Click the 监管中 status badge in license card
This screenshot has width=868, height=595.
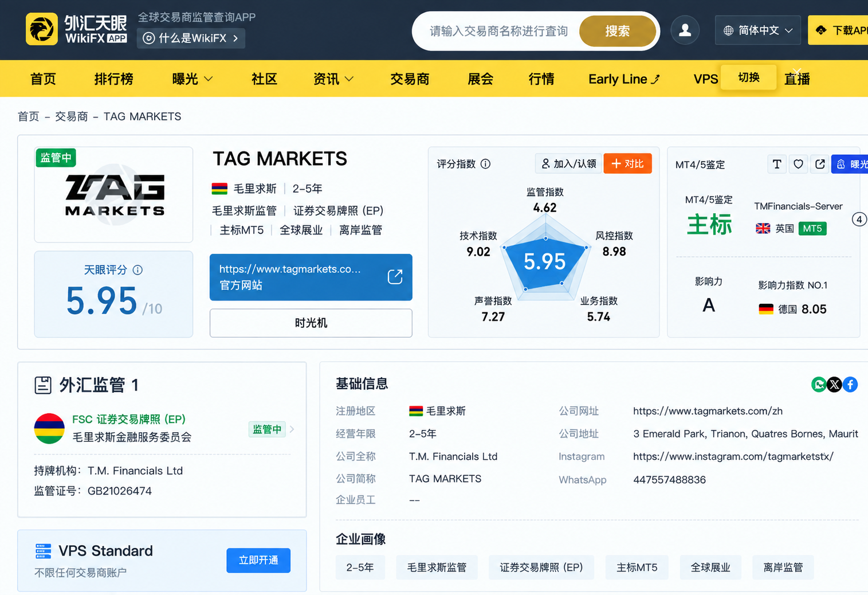pyautogui.click(x=267, y=429)
